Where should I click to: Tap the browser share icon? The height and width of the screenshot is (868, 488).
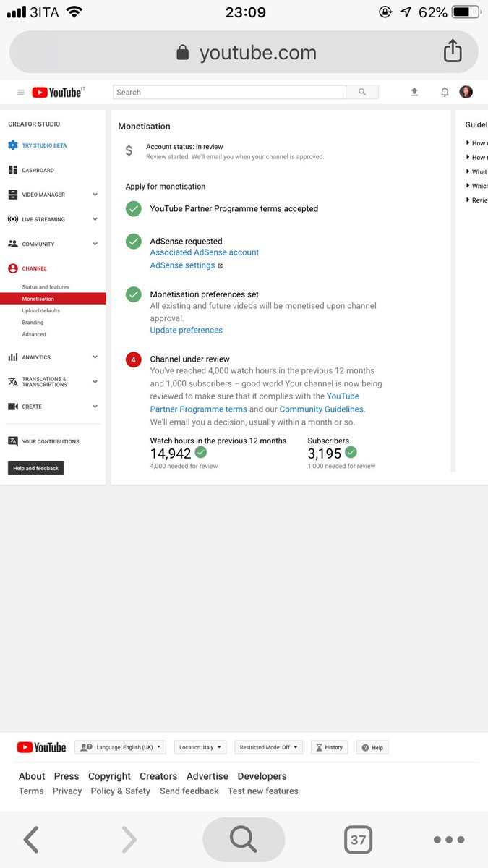coord(453,51)
